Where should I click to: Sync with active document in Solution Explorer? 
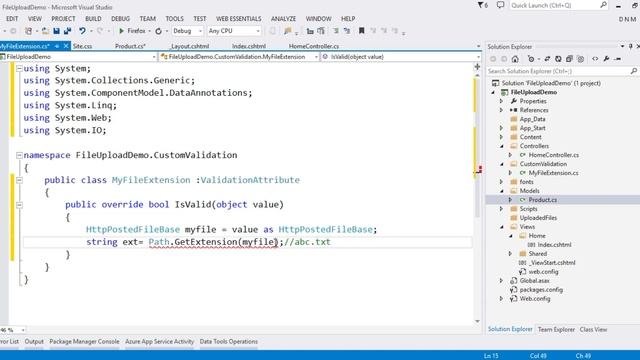(547, 59)
